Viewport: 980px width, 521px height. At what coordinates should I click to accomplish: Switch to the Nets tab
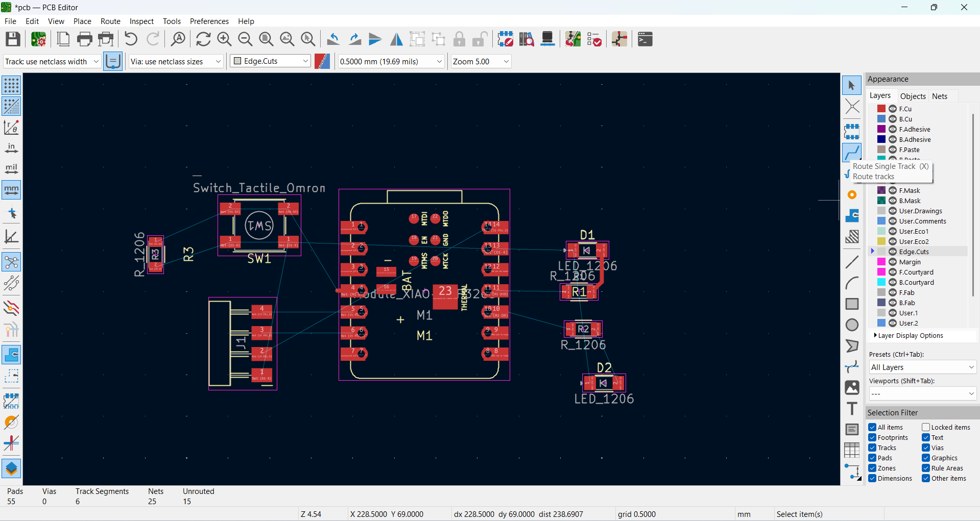click(x=939, y=96)
